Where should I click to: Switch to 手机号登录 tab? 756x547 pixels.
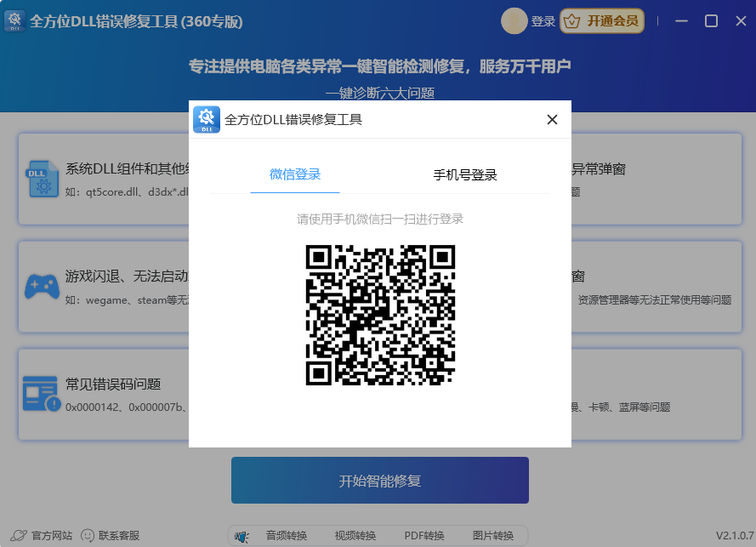tap(465, 175)
